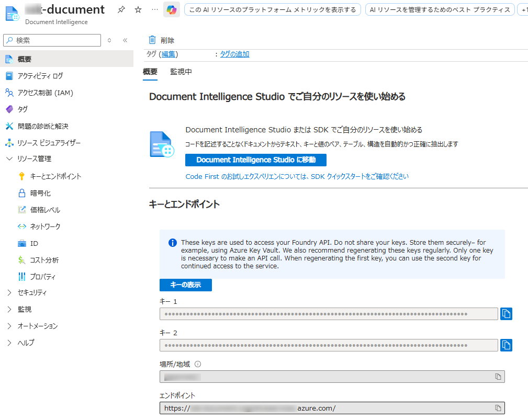Collapse the sidebar with double chevron
528x420 pixels.
coord(125,40)
